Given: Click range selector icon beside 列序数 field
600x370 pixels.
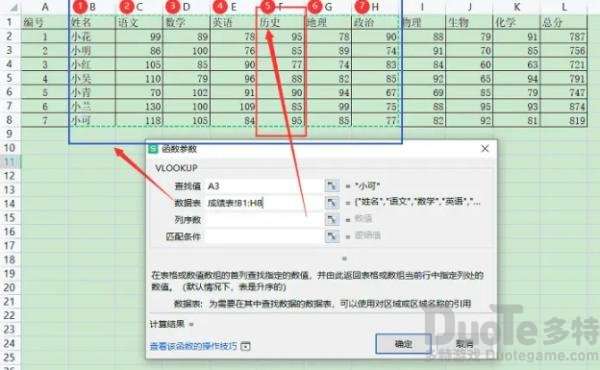Looking at the screenshot, I should point(332,220).
